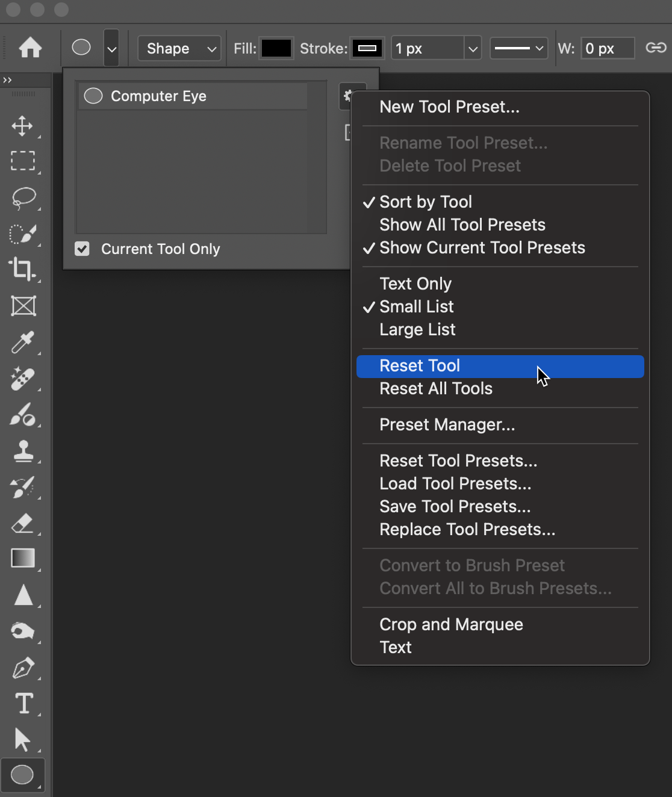Toggle the Current Tool Only checkbox
Viewport: 672px width, 797px height.
82,249
